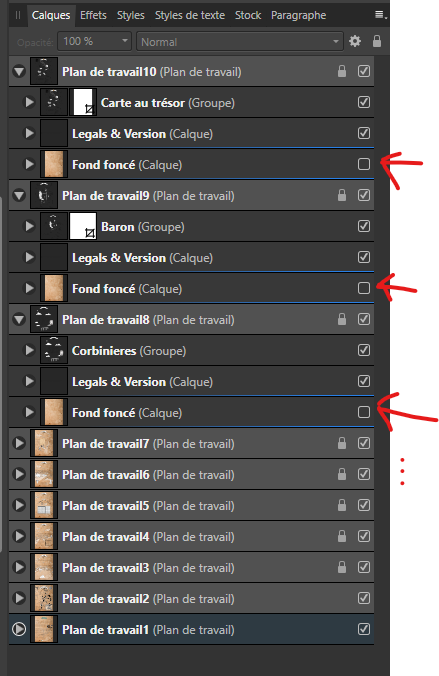The width and height of the screenshot is (439, 676).
Task: Show the Fond foncé layer in Plan de travail10
Action: pos(364,164)
